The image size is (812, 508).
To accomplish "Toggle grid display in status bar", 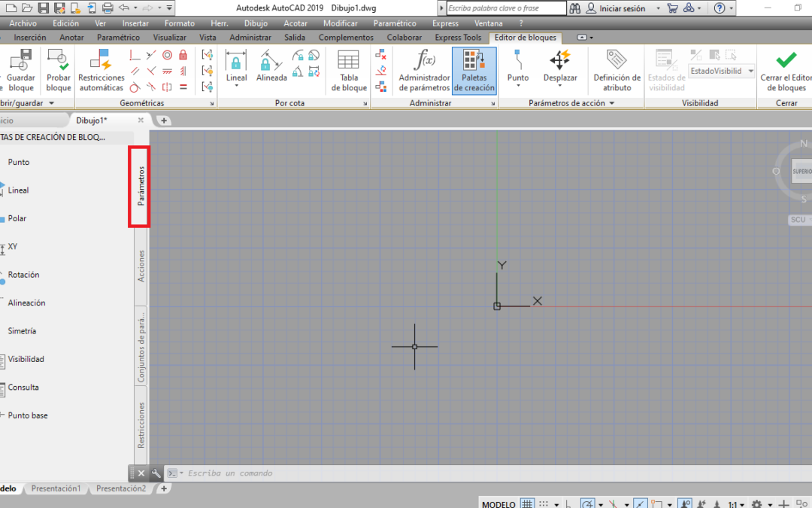I will tap(526, 503).
